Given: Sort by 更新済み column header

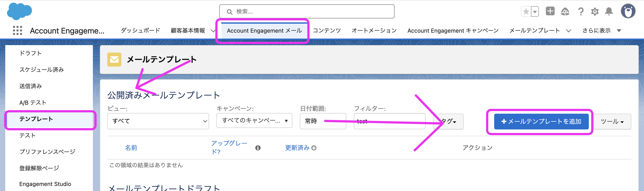Looking at the screenshot, I should tap(297, 148).
